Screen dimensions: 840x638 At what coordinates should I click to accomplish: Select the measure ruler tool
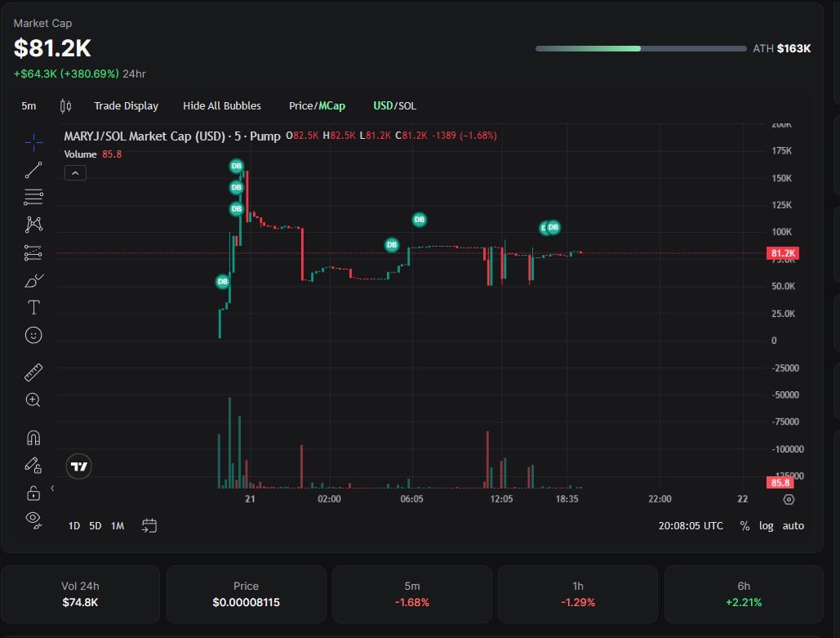(x=33, y=372)
